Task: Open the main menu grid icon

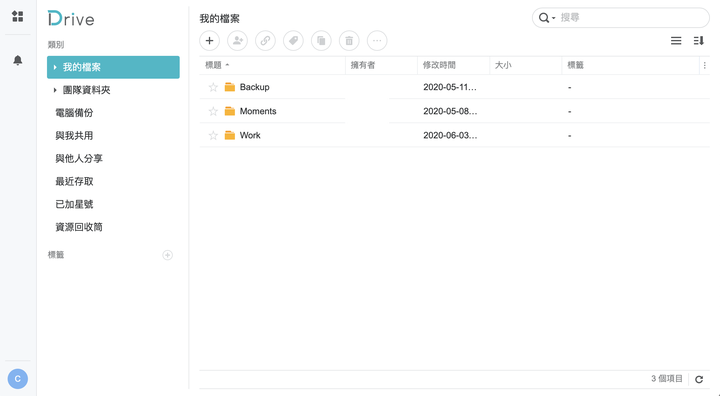Action: [17, 17]
